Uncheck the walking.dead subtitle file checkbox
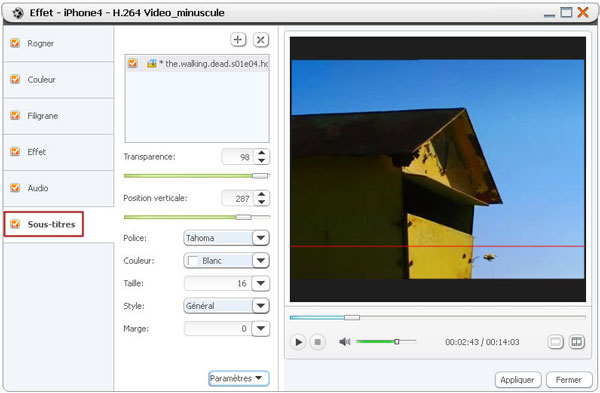 tap(133, 63)
